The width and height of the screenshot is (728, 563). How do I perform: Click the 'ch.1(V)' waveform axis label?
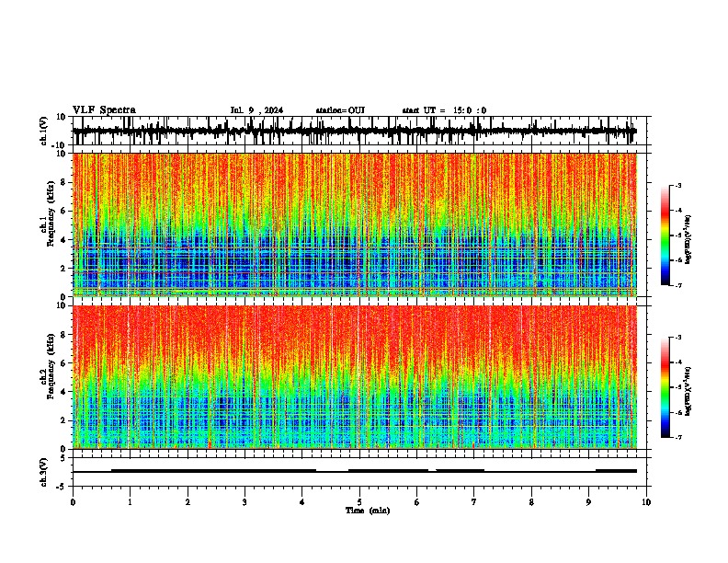point(45,131)
